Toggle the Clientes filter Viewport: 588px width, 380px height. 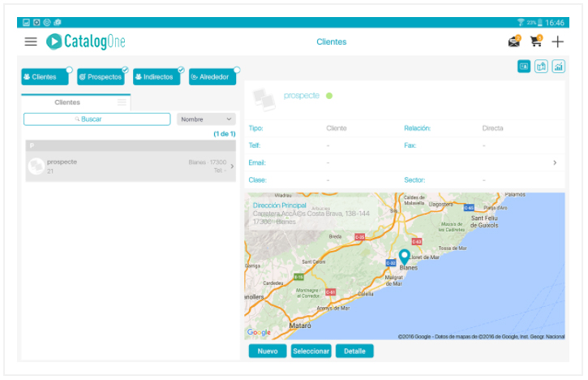coord(45,76)
